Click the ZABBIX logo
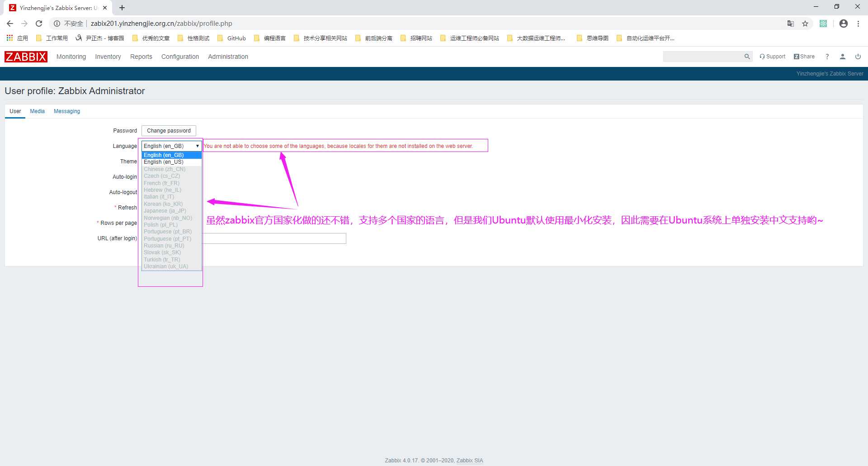Screen dimensions: 868x466 (x=26, y=57)
